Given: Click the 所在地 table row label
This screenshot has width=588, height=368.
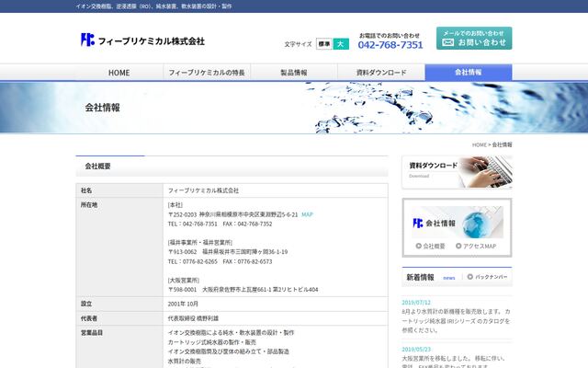Looking at the screenshot, I should [x=89, y=204].
